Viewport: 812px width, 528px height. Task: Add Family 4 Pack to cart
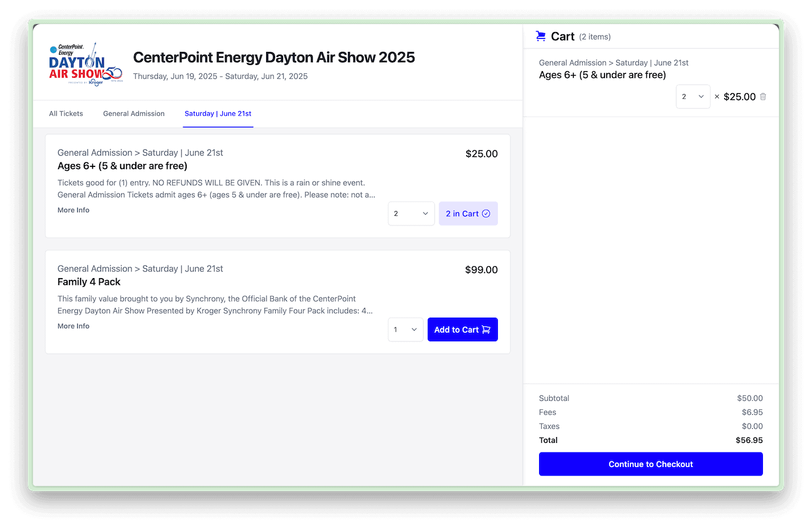[x=462, y=330]
